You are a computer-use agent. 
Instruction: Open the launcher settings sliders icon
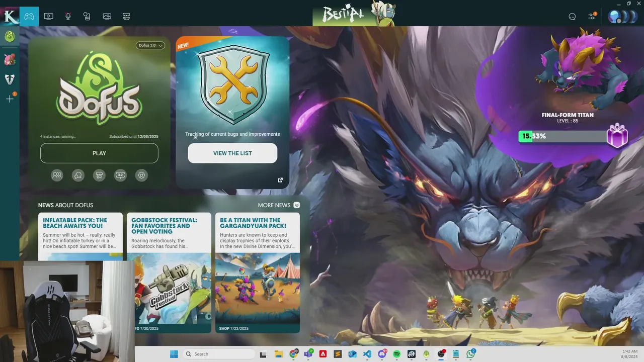(x=592, y=17)
